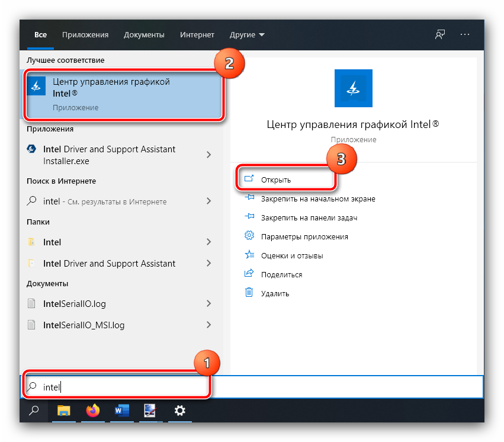The width and height of the screenshot is (504, 442).
Task: Select the Интернет search tab
Action: tap(197, 35)
